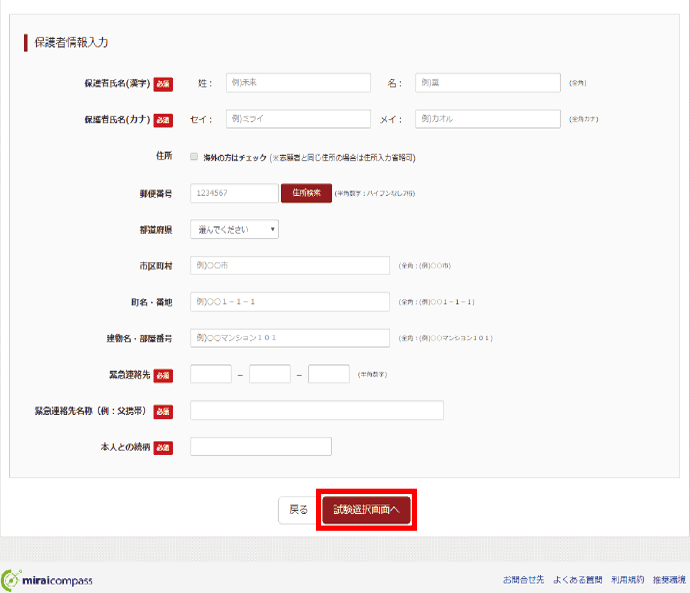Open the お問合せ先 contact link

tap(523, 580)
